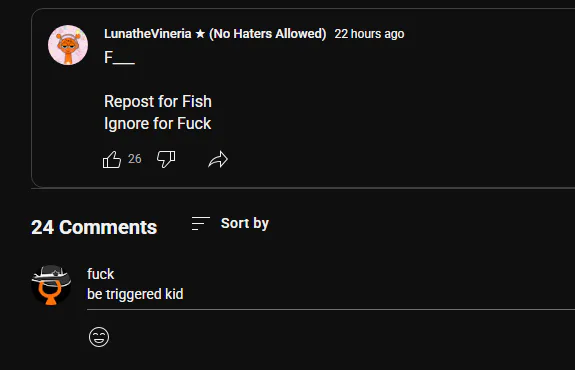
Task: Open LunatheVineria's round profile avatar
Action: [68, 45]
